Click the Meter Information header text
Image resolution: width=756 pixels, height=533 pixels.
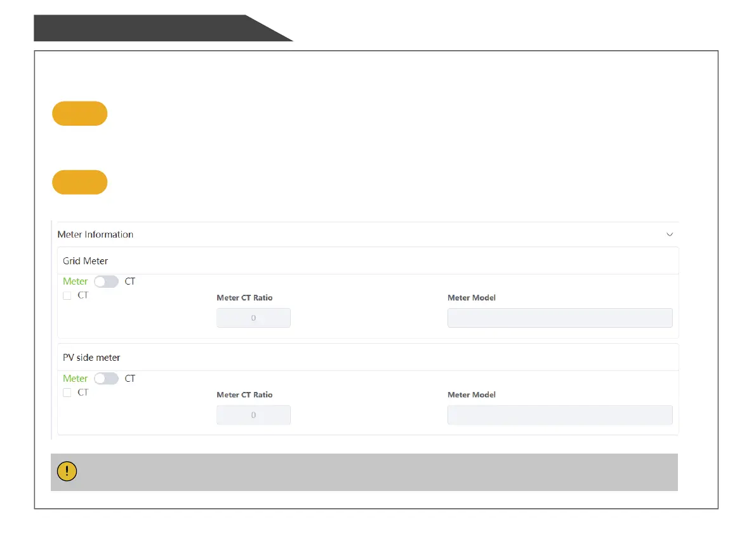(x=95, y=234)
